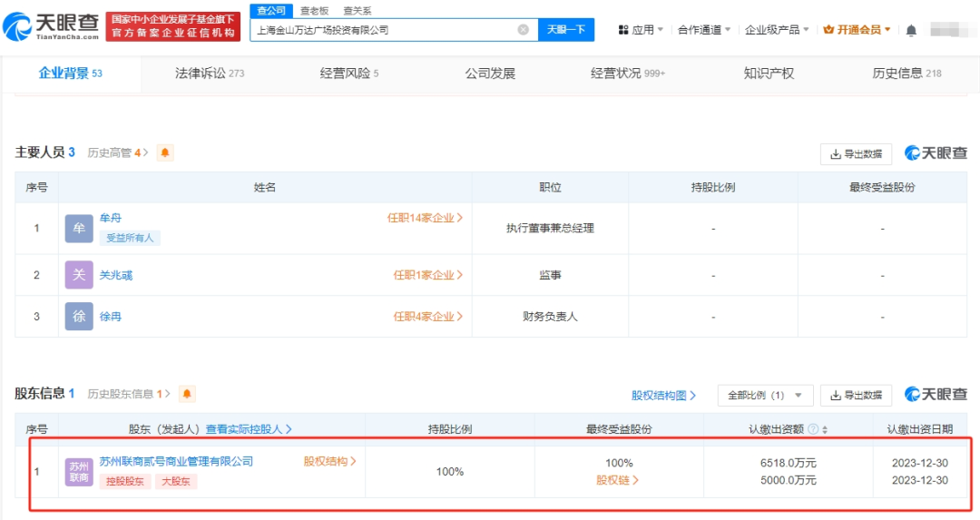Select the 查老板 search mode tab
The width and height of the screenshot is (980, 520).
pyautogui.click(x=314, y=11)
